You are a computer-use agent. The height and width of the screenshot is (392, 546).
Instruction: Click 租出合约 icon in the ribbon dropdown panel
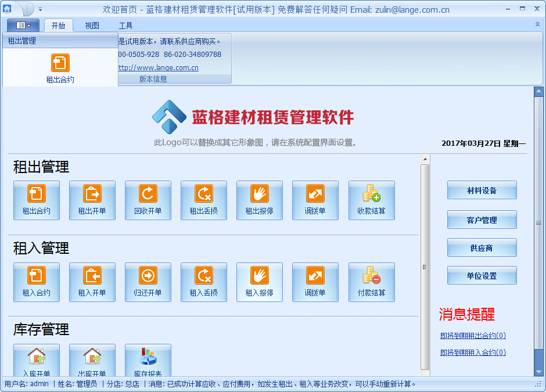pos(60,69)
